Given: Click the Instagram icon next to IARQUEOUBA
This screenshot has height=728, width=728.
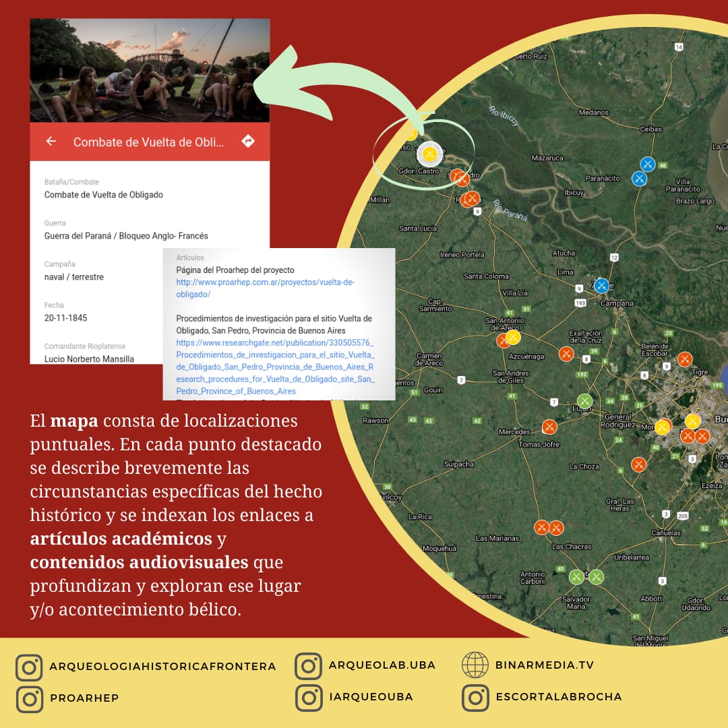Looking at the screenshot, I should click(308, 698).
